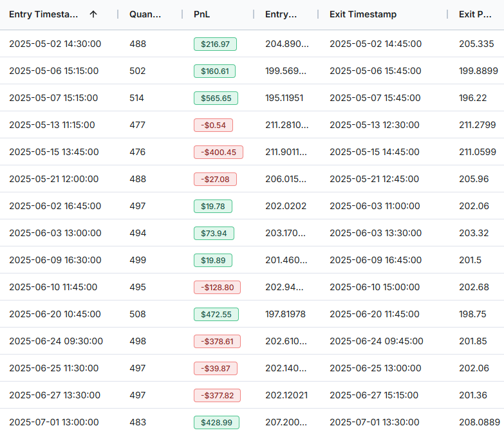Select the -$0.54 PnL badge

click(213, 125)
